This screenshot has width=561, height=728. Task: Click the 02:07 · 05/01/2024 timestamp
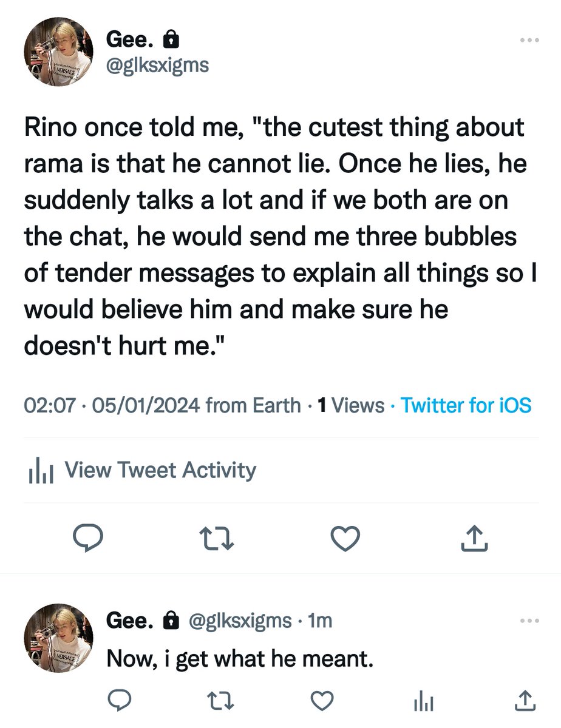pyautogui.click(x=112, y=405)
